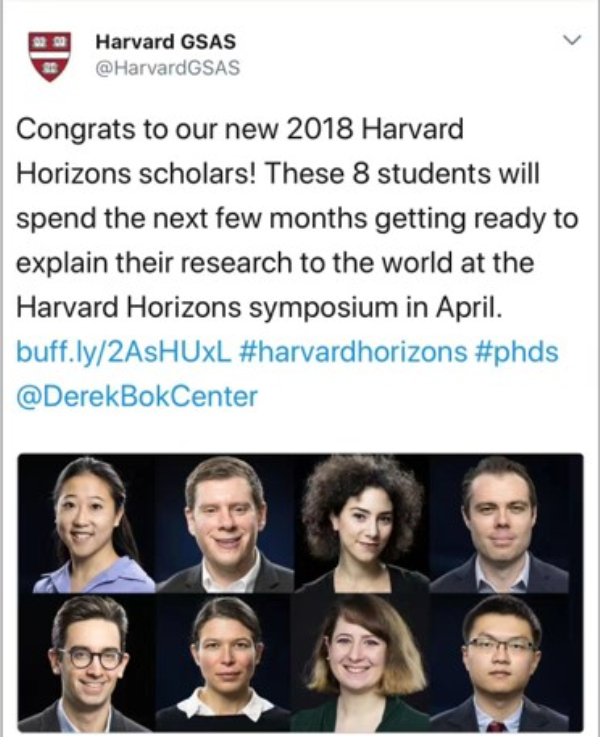The width and height of the screenshot is (600, 737).
Task: Click the 2018 Harvard text in tweet
Action: point(374,129)
